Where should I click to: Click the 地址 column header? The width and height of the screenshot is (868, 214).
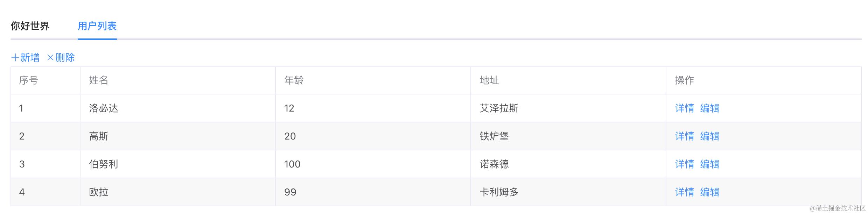(489, 80)
